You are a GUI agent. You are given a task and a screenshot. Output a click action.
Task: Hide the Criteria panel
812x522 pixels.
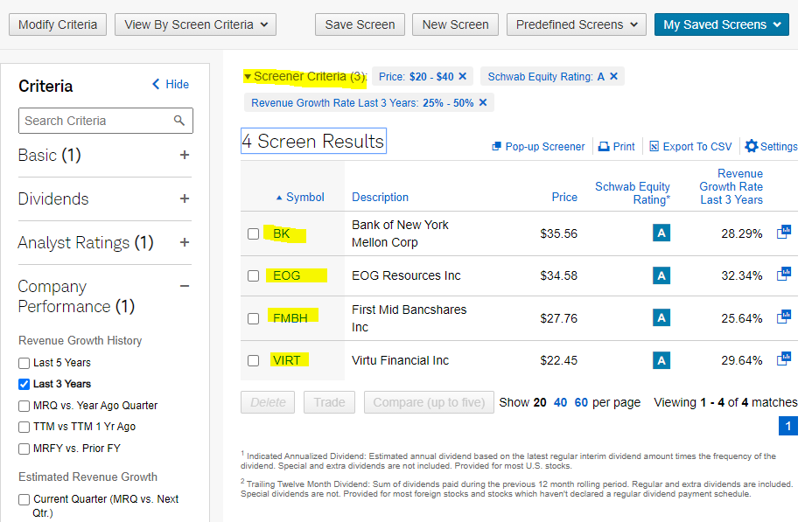(171, 84)
